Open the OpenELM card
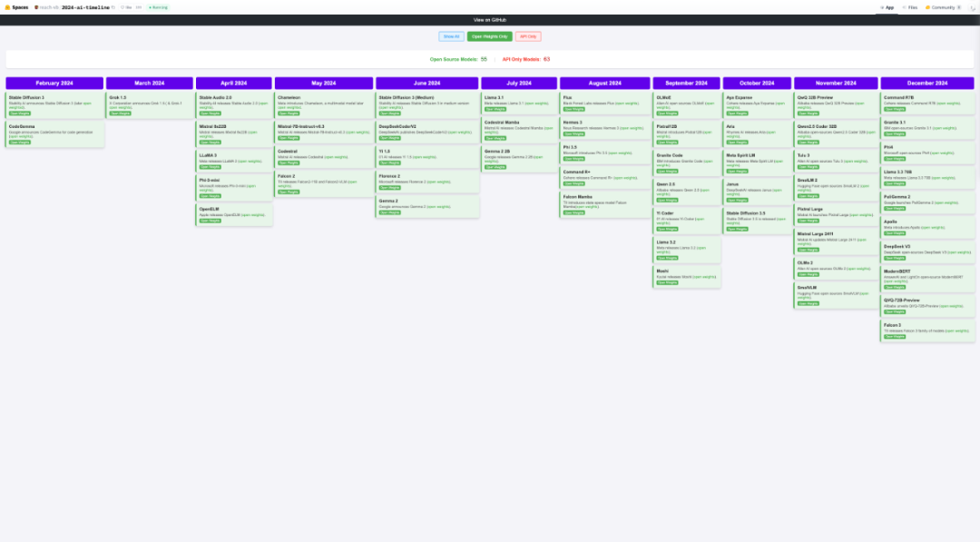The height and width of the screenshot is (542, 980). click(234, 215)
